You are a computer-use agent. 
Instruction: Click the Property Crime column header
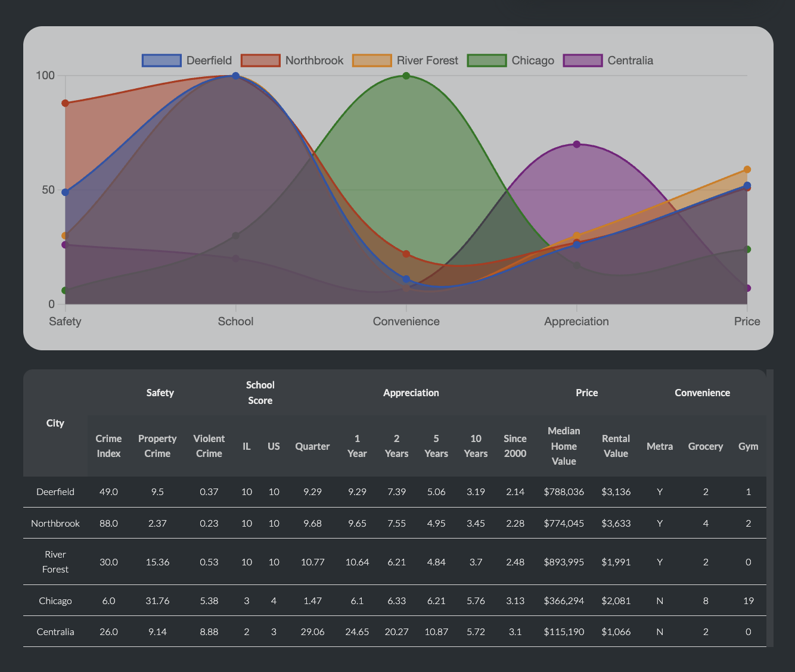click(x=157, y=446)
